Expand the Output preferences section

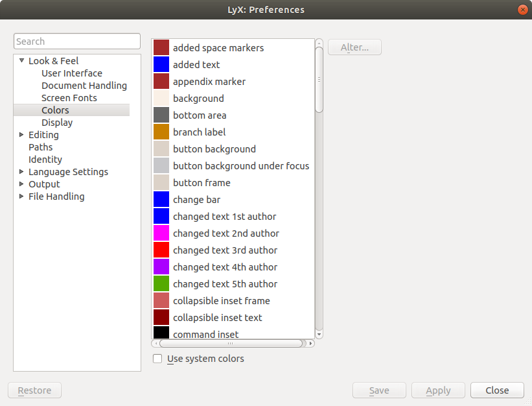pyautogui.click(x=21, y=184)
